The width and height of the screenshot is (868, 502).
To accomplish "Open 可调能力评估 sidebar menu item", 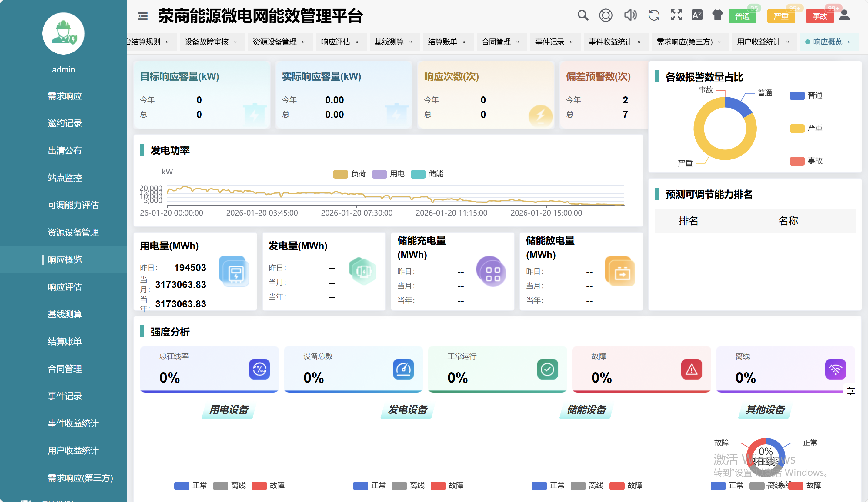I will 73,205.
